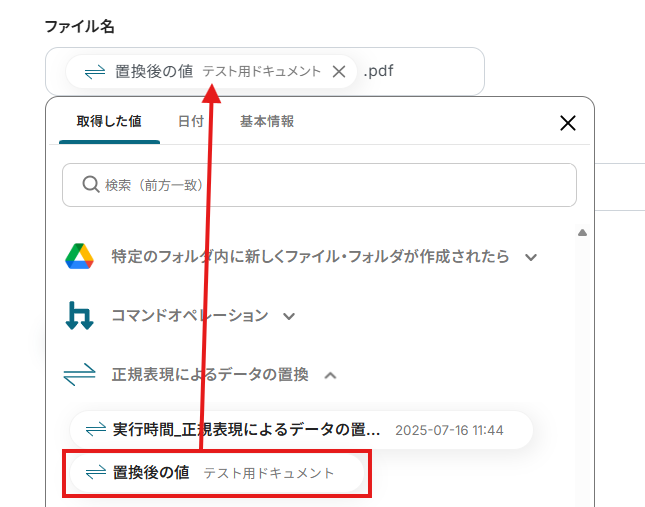645x507 pixels.
Task: Click the 置換後の値 chip in file name field
Action: (211, 72)
